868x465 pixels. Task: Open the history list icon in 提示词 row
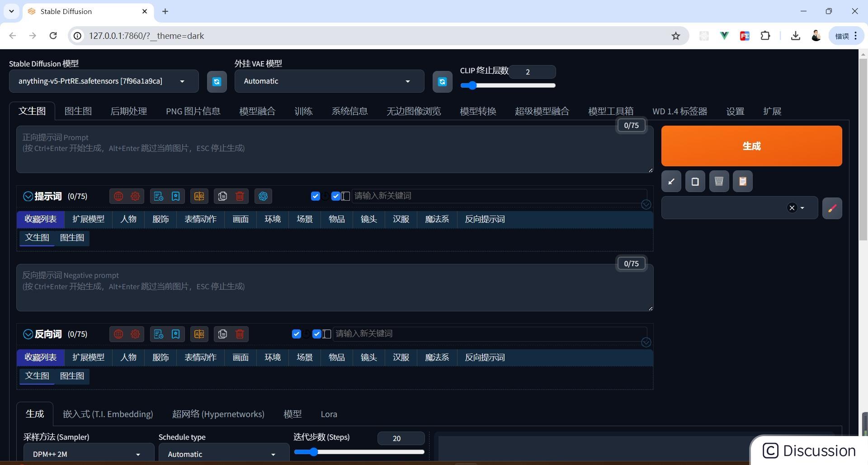[x=158, y=196]
